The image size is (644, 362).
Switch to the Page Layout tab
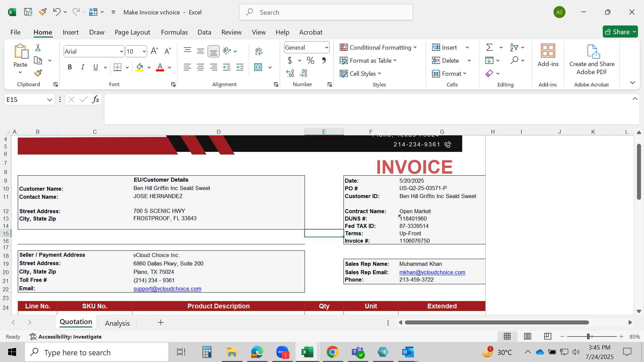[x=132, y=32]
